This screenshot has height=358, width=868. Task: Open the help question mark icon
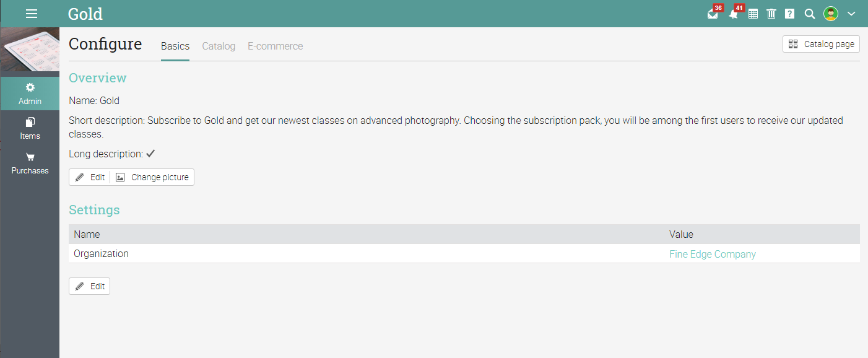789,14
